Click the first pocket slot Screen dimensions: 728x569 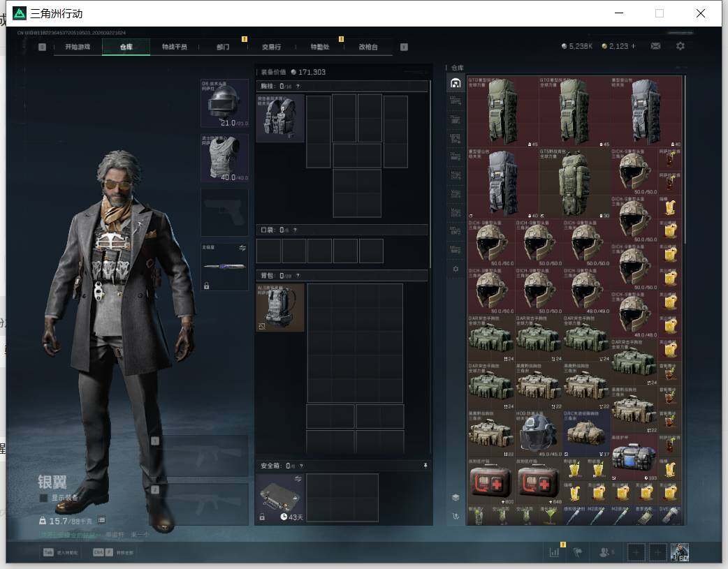268,251
